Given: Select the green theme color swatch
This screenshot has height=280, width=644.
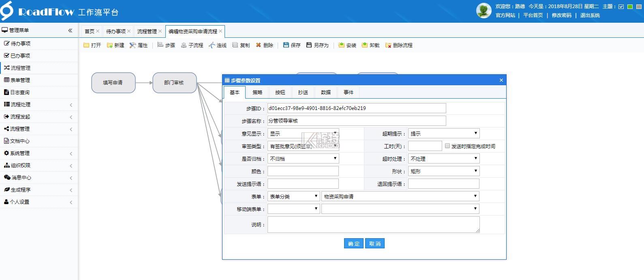Looking at the screenshot, I should [630, 6].
